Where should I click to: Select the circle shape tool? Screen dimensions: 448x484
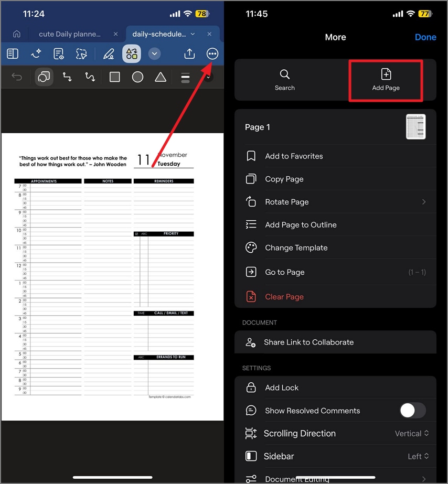137,77
